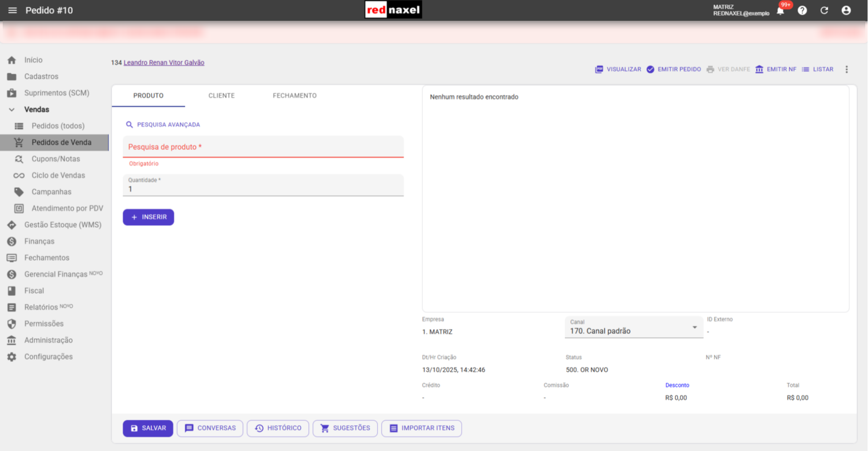This screenshot has width=868, height=451.
Task: Click the Pedidos (todos) list icon
Action: click(x=19, y=126)
